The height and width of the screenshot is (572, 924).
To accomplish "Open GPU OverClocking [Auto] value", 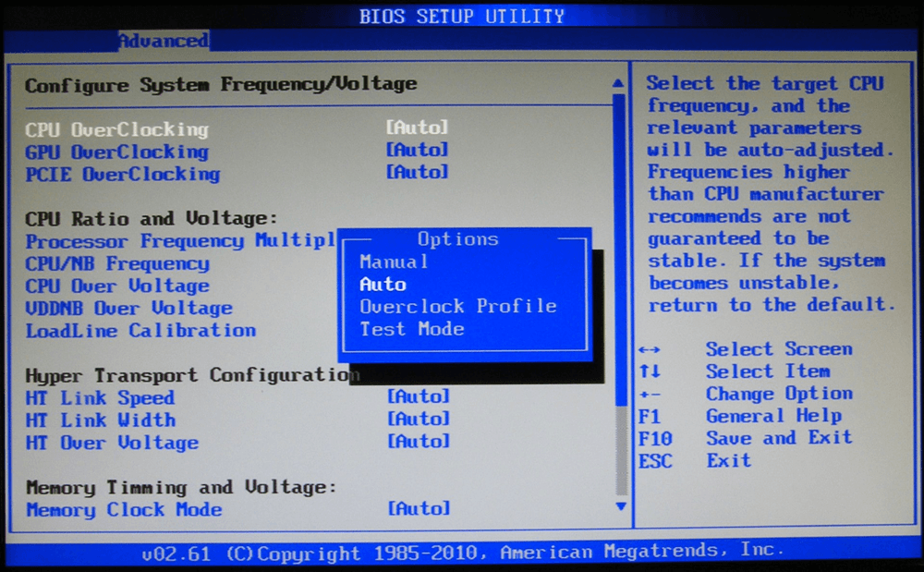I will tap(418, 150).
